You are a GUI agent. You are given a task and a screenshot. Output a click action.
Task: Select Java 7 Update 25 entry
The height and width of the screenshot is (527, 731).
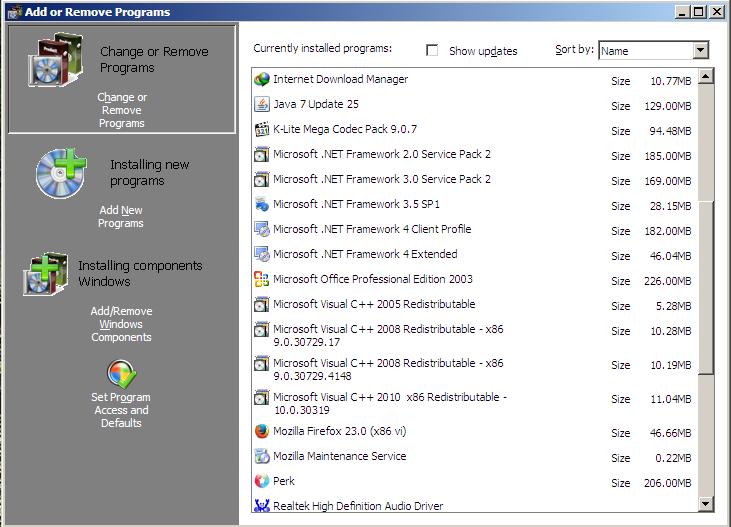[475, 104]
